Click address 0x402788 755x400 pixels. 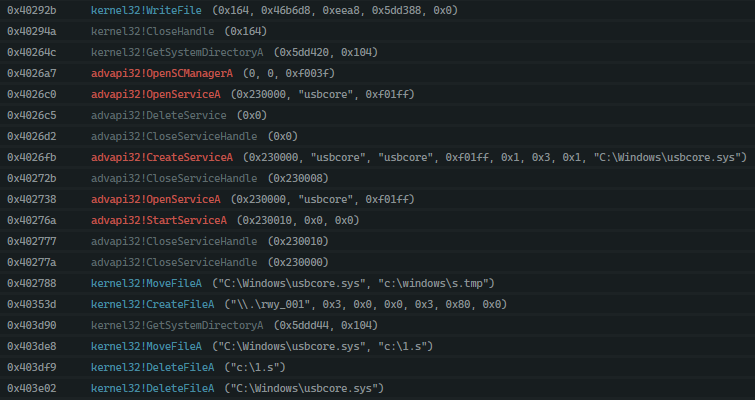tap(32, 284)
